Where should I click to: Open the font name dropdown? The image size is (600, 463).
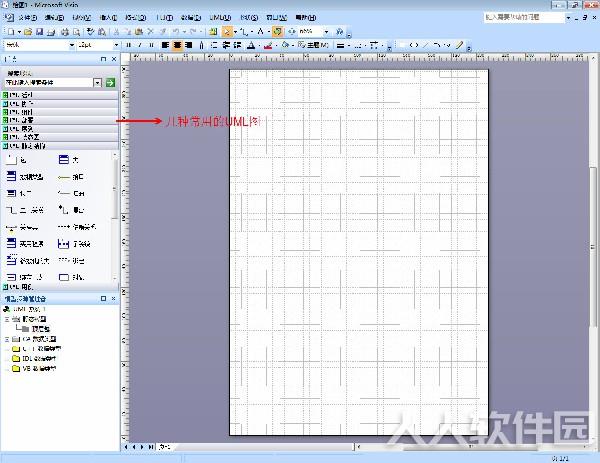click(72, 45)
